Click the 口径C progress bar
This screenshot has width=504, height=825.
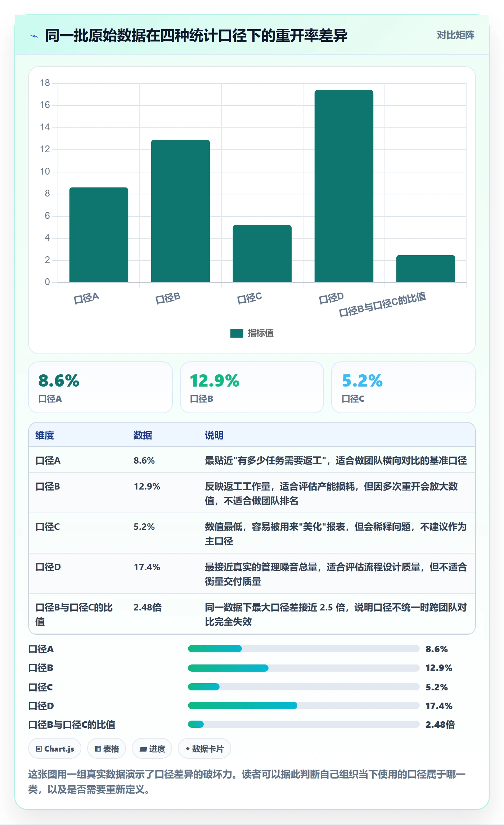point(303,687)
